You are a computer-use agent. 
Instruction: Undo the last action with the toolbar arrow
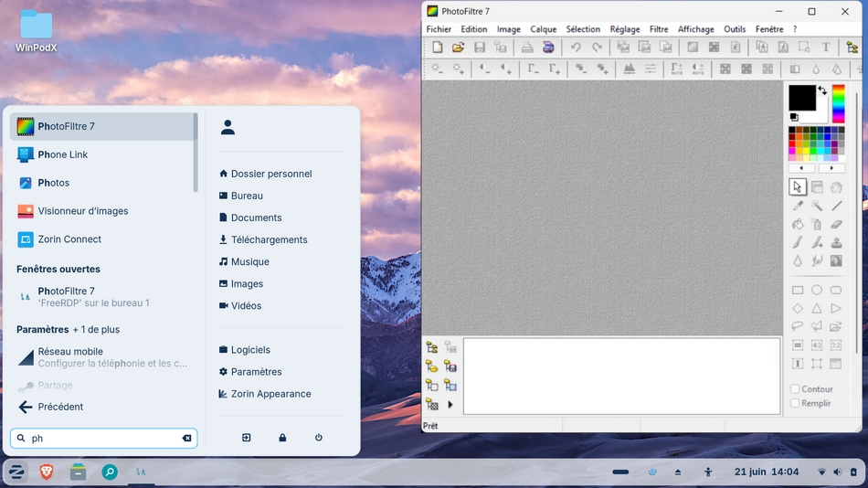(x=576, y=48)
